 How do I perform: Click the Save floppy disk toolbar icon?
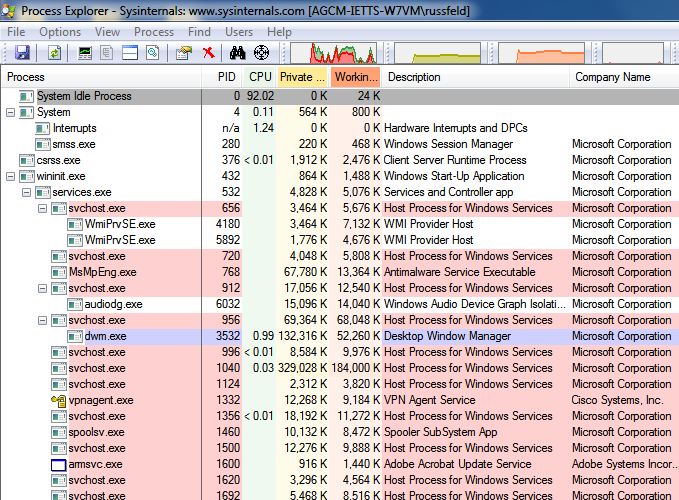[x=21, y=53]
